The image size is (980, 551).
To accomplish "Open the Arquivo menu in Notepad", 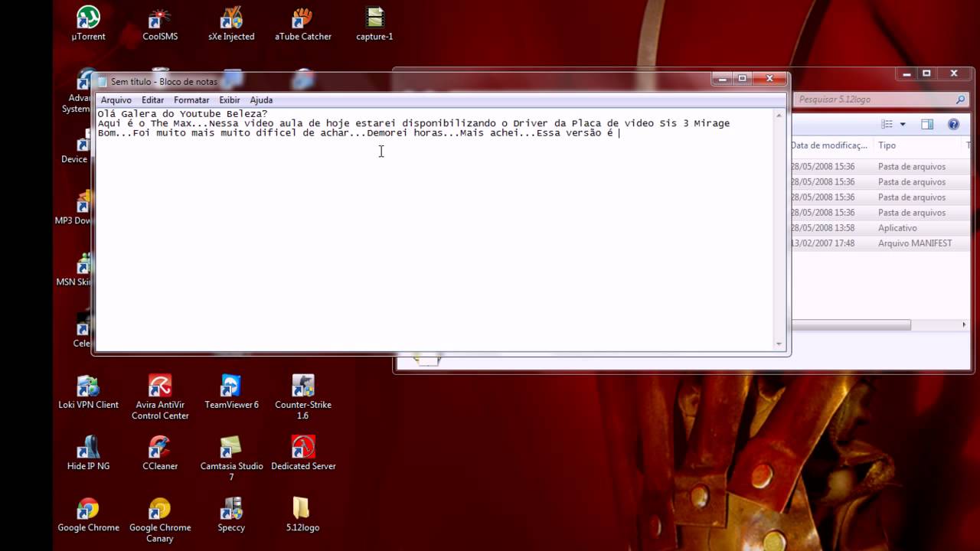I will click(x=116, y=99).
